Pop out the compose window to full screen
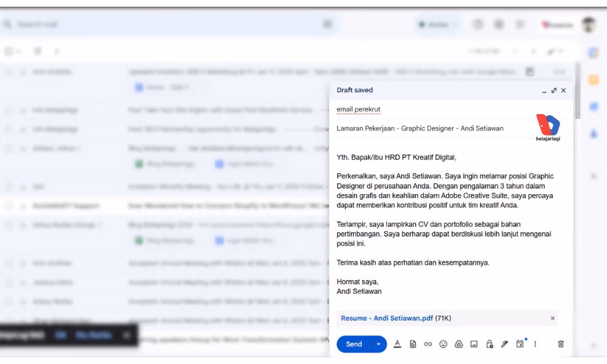Screen dimensions: 607x364 (554, 90)
